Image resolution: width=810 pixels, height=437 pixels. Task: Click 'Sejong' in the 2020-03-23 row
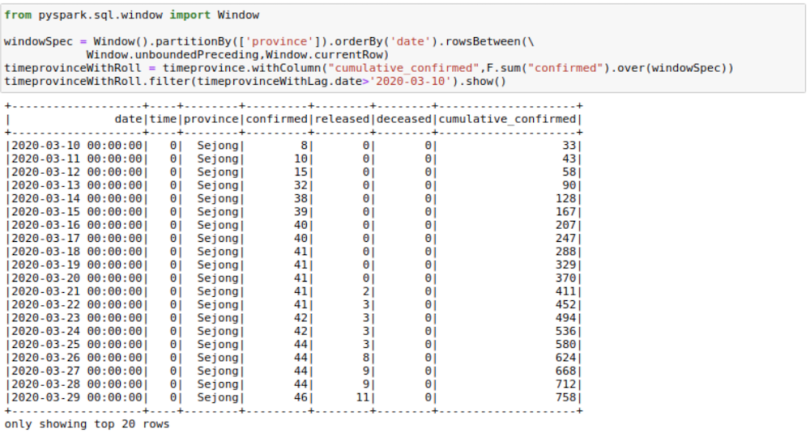(x=218, y=318)
